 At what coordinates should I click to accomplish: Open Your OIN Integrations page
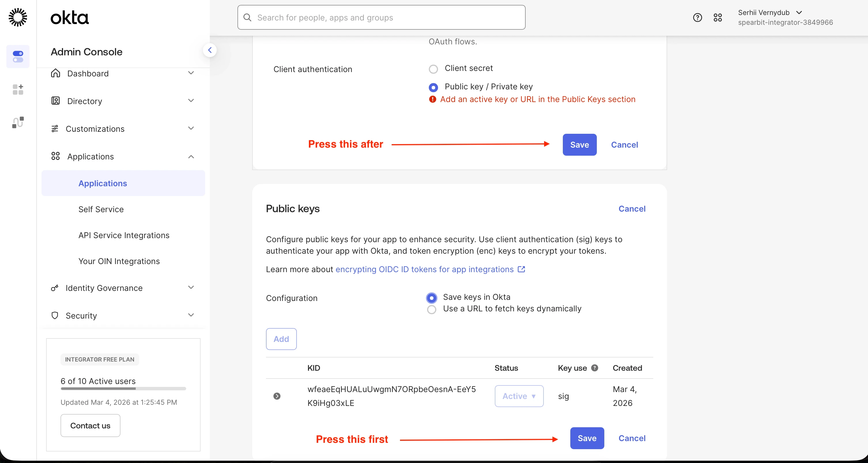(119, 261)
